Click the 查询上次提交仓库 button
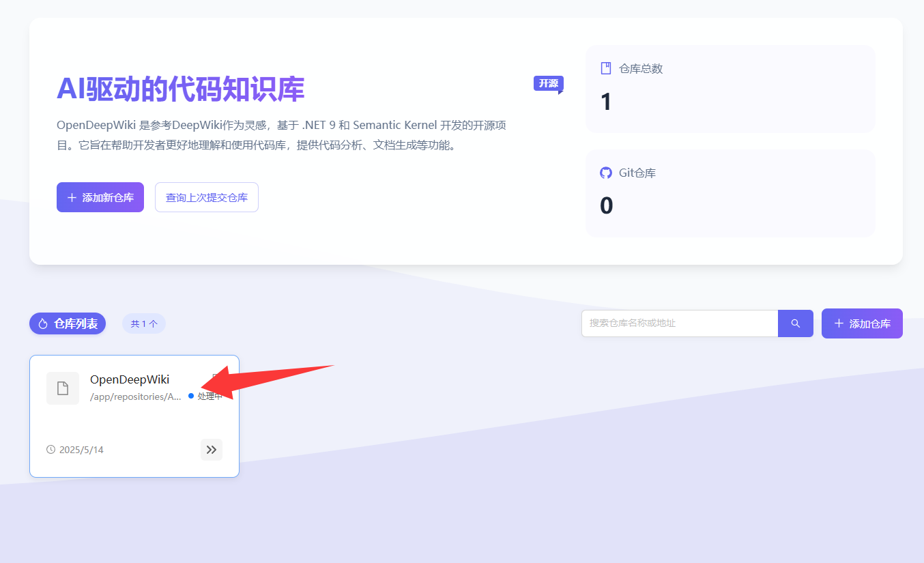This screenshot has width=924, height=563. point(207,197)
